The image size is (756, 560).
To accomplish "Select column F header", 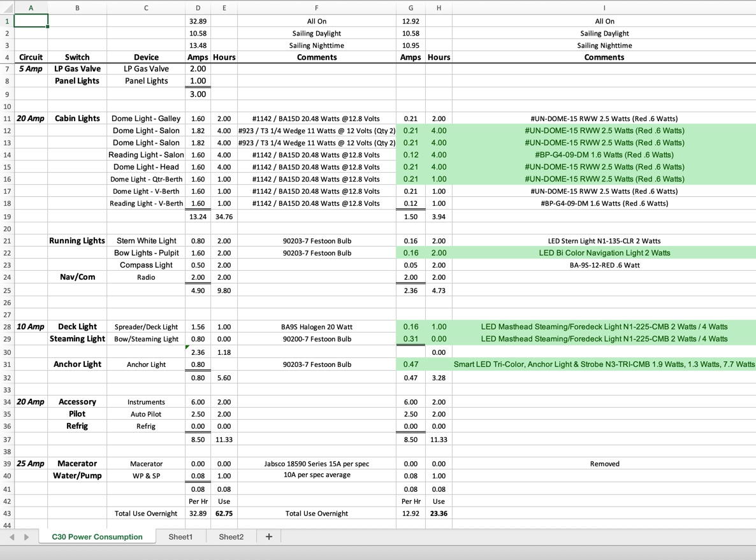I will pos(317,8).
